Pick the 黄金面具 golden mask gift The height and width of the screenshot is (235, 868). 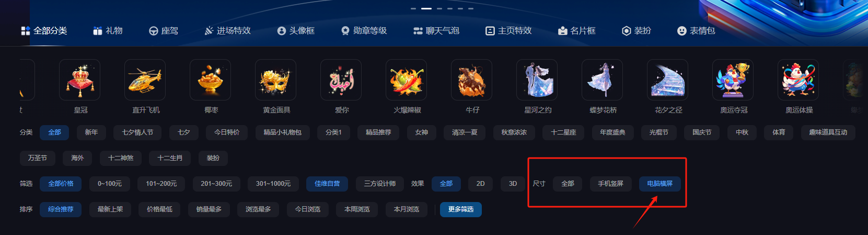(275, 80)
